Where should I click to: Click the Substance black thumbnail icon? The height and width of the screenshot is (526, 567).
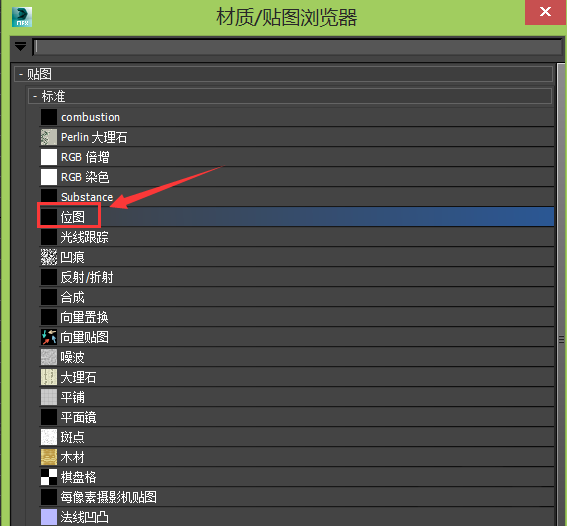point(49,197)
